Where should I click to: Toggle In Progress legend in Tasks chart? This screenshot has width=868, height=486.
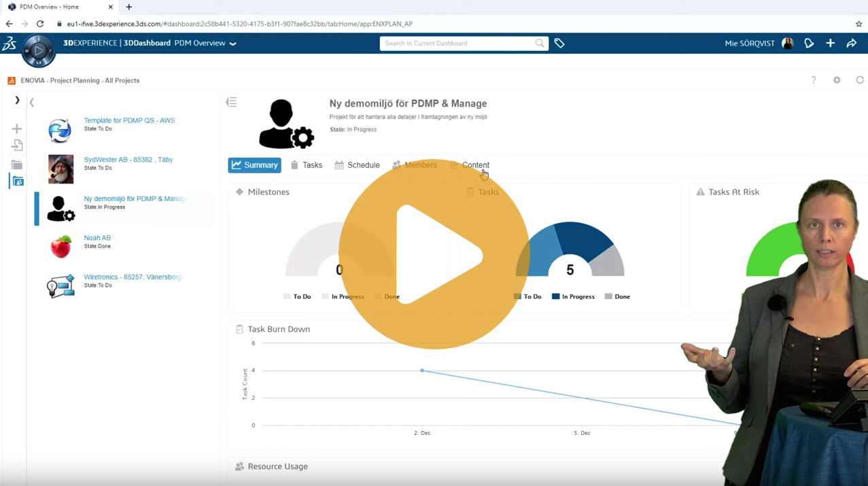pos(573,297)
